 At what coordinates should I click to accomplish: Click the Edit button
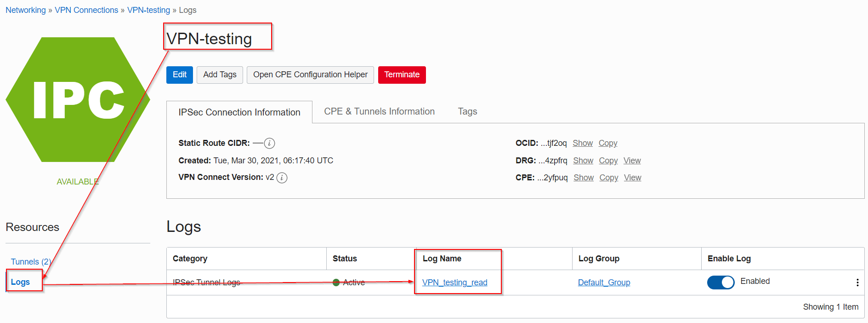click(x=179, y=75)
